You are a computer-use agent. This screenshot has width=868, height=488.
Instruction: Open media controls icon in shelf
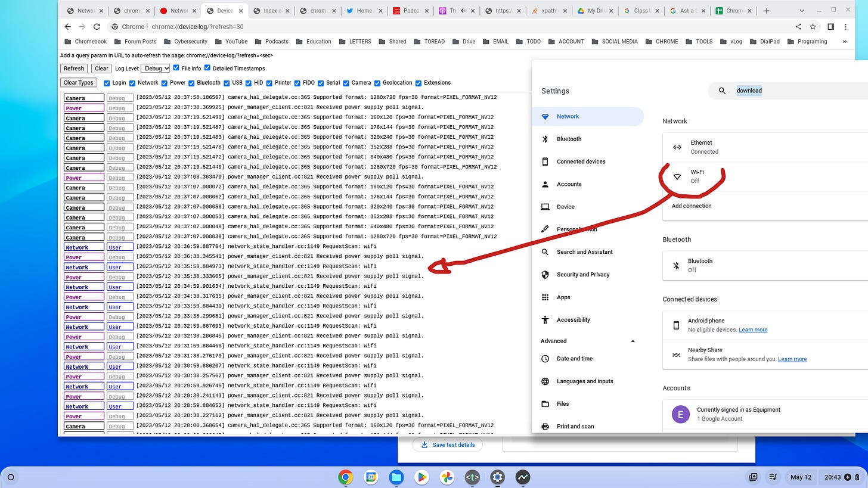[773, 477]
